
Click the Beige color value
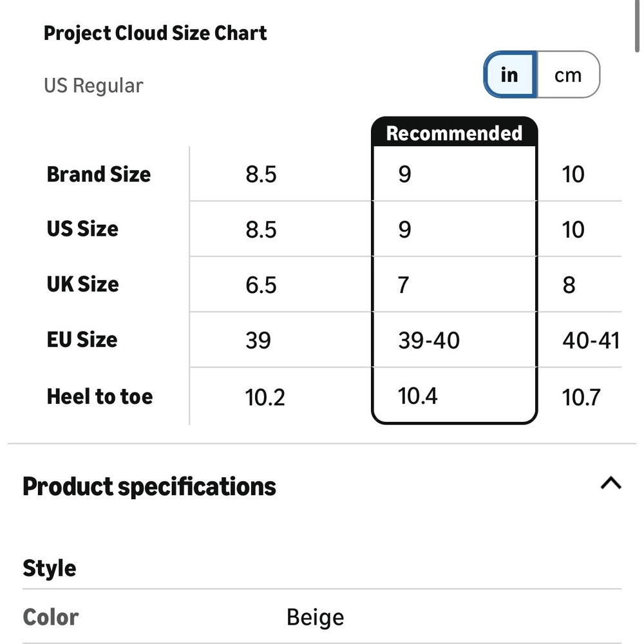click(316, 618)
